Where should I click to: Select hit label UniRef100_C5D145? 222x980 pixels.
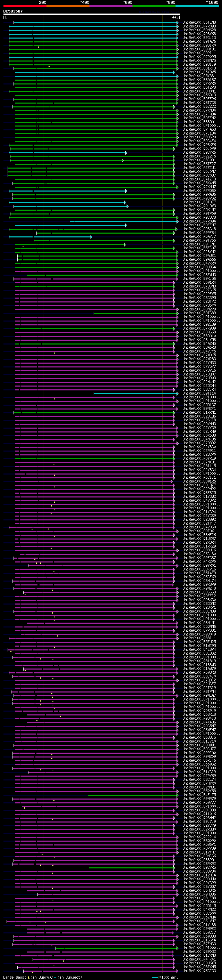click(199, 906)
